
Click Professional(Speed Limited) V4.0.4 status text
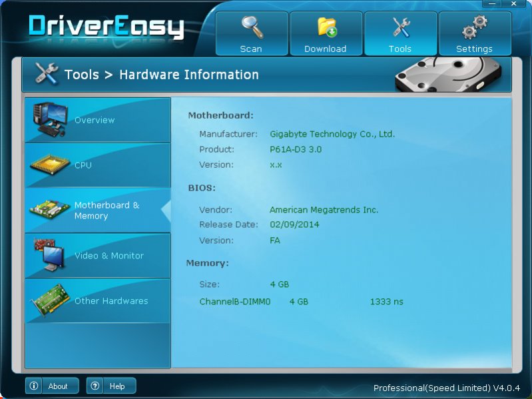447,388
